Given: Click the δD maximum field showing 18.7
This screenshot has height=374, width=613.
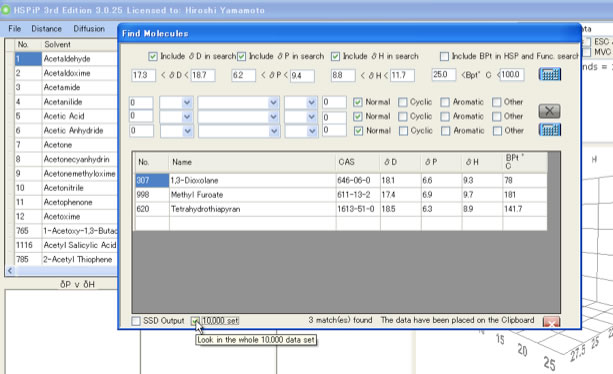Looking at the screenshot, I should 203,75.
